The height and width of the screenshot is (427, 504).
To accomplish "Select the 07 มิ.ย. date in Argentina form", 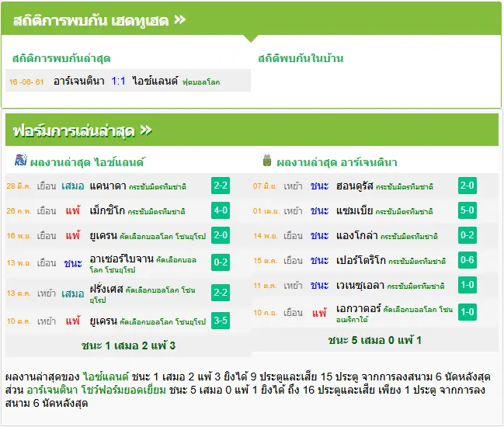I will pyautogui.click(x=265, y=186).
